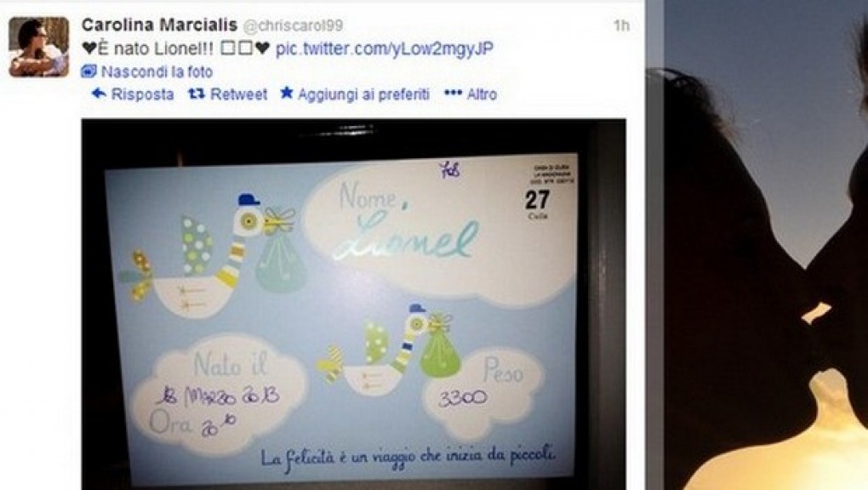Click the Retweet arrows icon
868x490 pixels.
197,94
